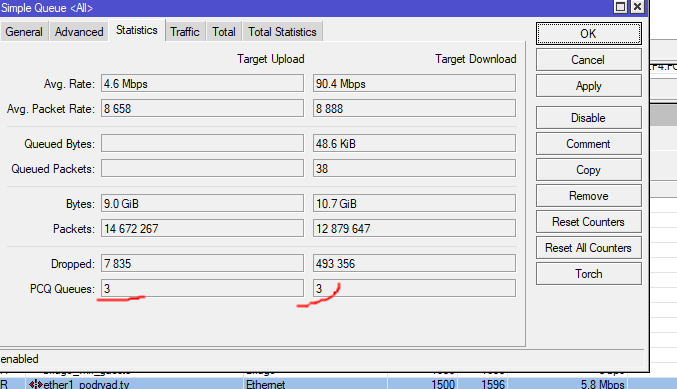Click the Queued Bytes label

59,144
